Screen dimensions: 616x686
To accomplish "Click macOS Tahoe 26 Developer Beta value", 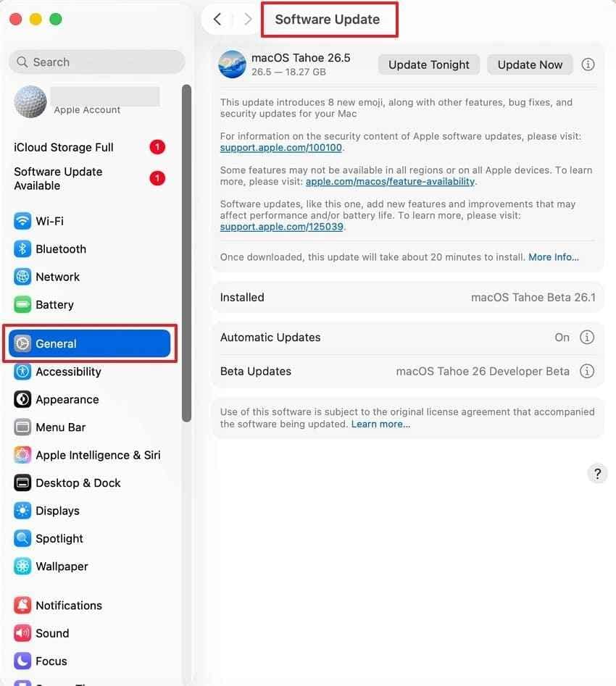I will tap(483, 371).
